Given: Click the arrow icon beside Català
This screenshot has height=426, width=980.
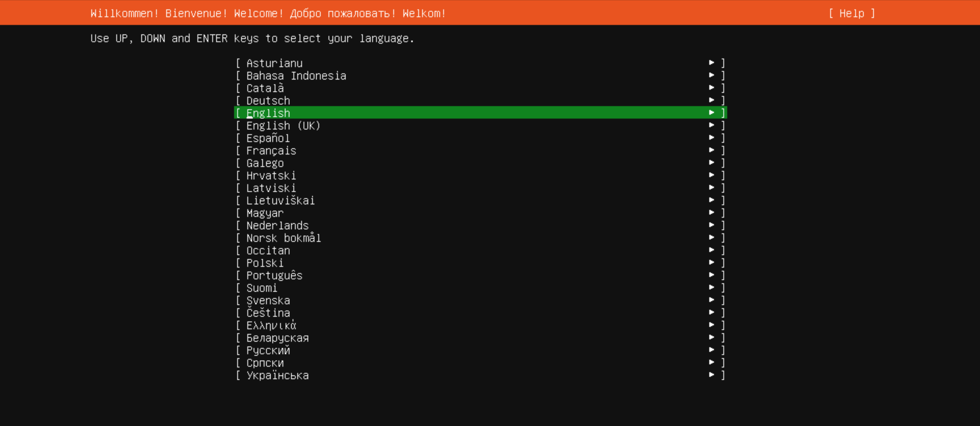Looking at the screenshot, I should tap(712, 87).
